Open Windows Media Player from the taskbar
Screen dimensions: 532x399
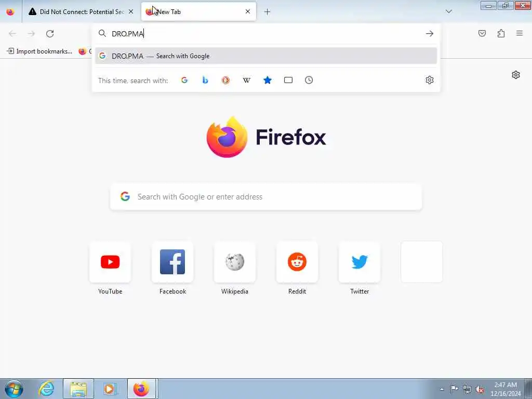point(110,389)
